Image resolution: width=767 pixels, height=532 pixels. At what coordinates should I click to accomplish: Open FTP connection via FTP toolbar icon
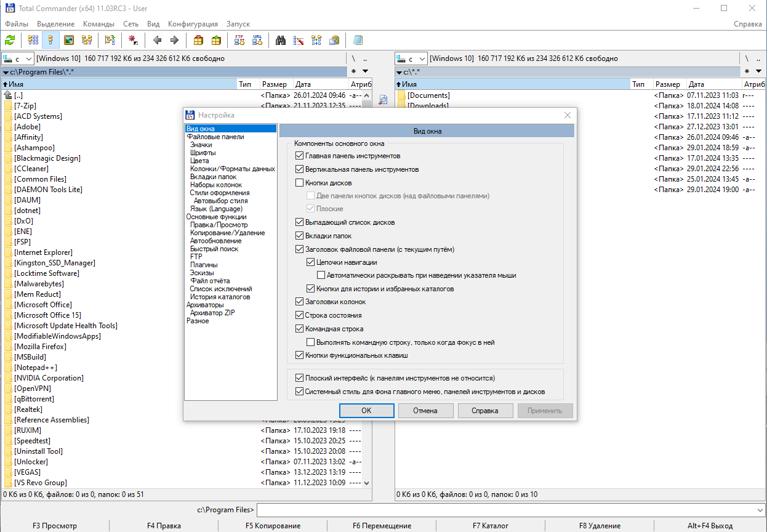(x=239, y=41)
